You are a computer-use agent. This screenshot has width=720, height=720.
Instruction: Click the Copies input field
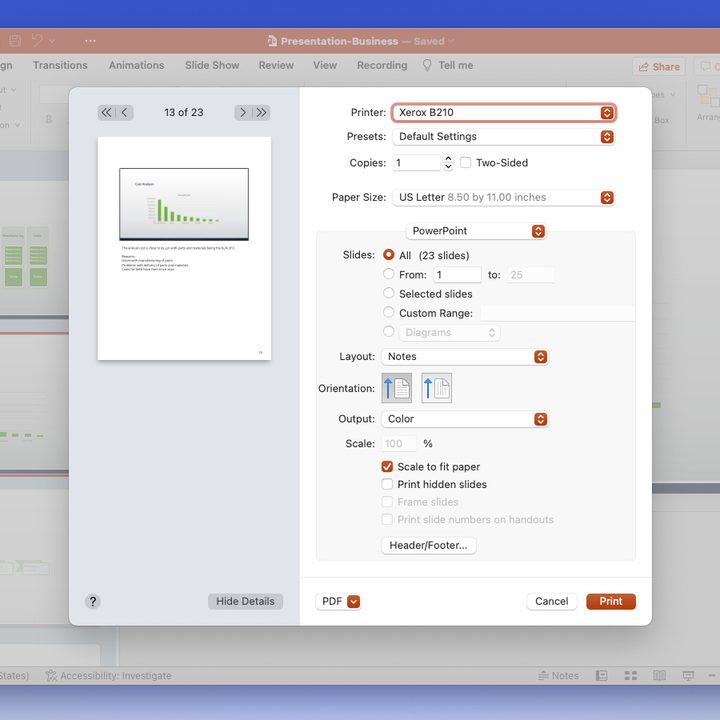tap(416, 163)
